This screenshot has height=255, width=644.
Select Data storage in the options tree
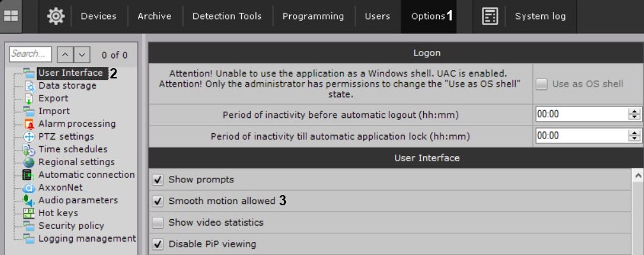67,85
